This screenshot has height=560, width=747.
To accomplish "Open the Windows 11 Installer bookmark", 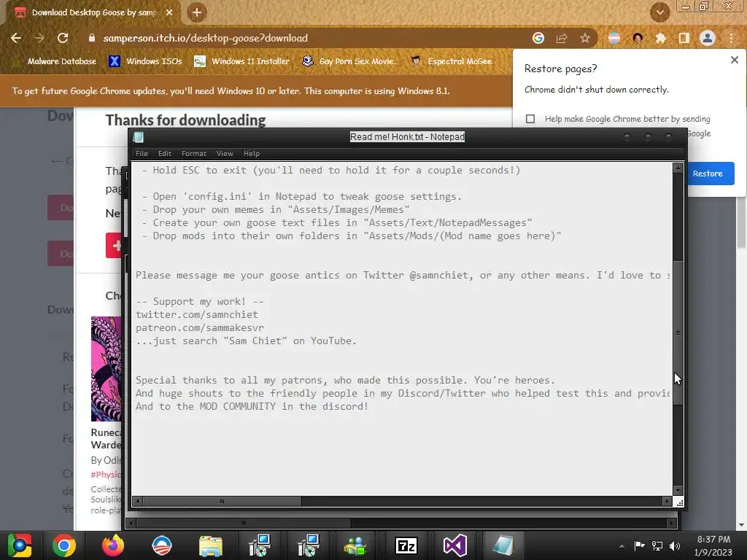I will coord(242,61).
